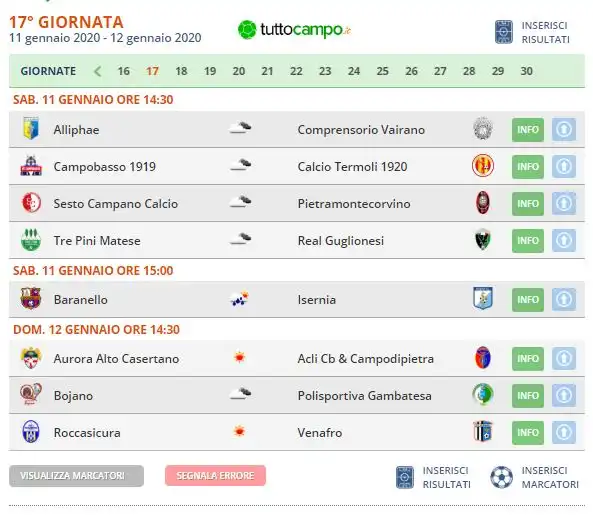Open the Pietramontecorvino team link
Viewport: 593px width, 515px height.
click(x=354, y=204)
